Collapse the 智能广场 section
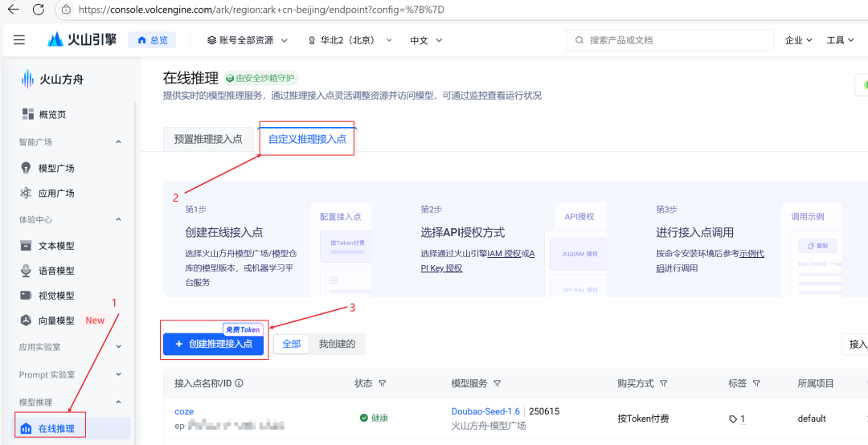Screen dimensions: 868x445 click(x=118, y=142)
